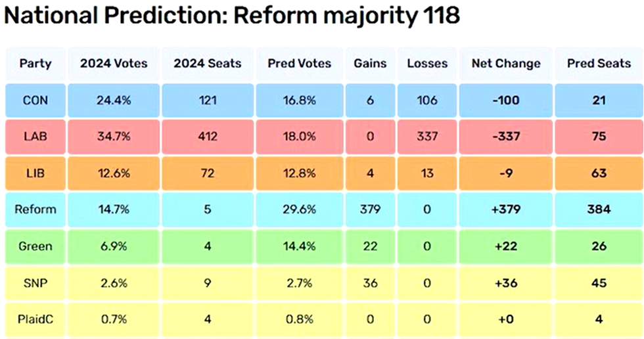
Task: Click the Green party row label
Action: pos(35,246)
